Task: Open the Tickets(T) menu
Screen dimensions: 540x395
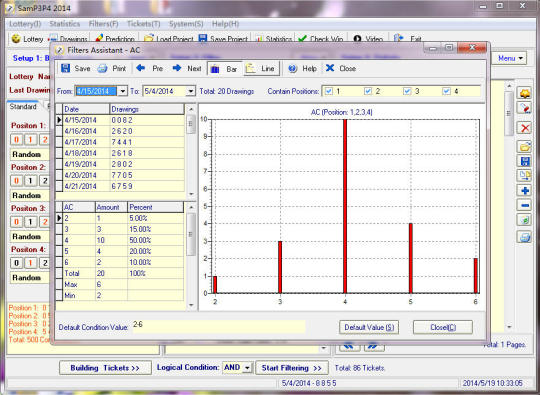Action: [144, 24]
